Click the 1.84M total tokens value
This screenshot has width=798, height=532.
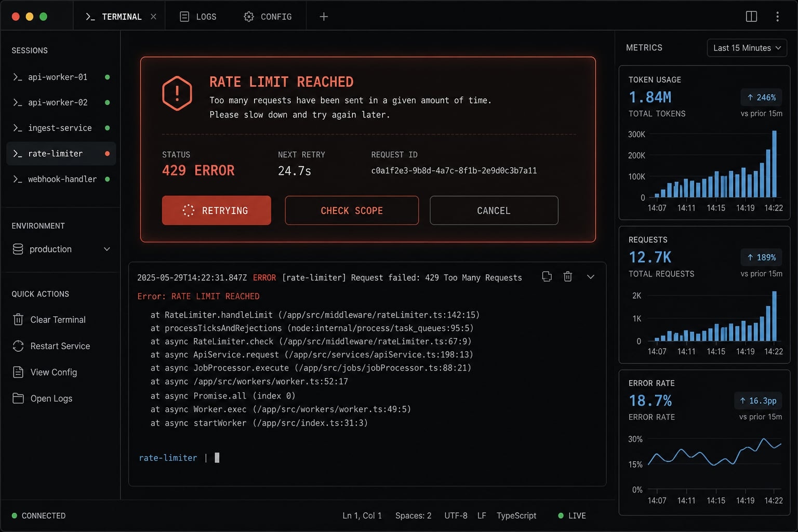click(650, 97)
